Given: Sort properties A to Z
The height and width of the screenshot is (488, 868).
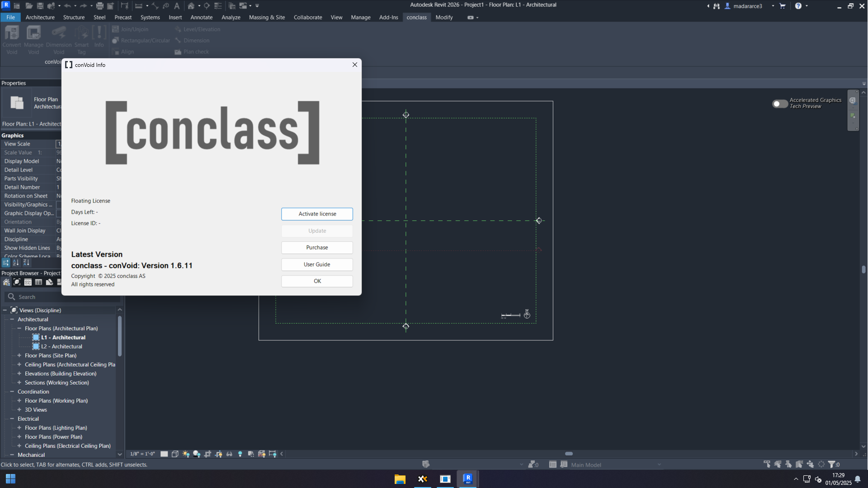Looking at the screenshot, I should 16,263.
